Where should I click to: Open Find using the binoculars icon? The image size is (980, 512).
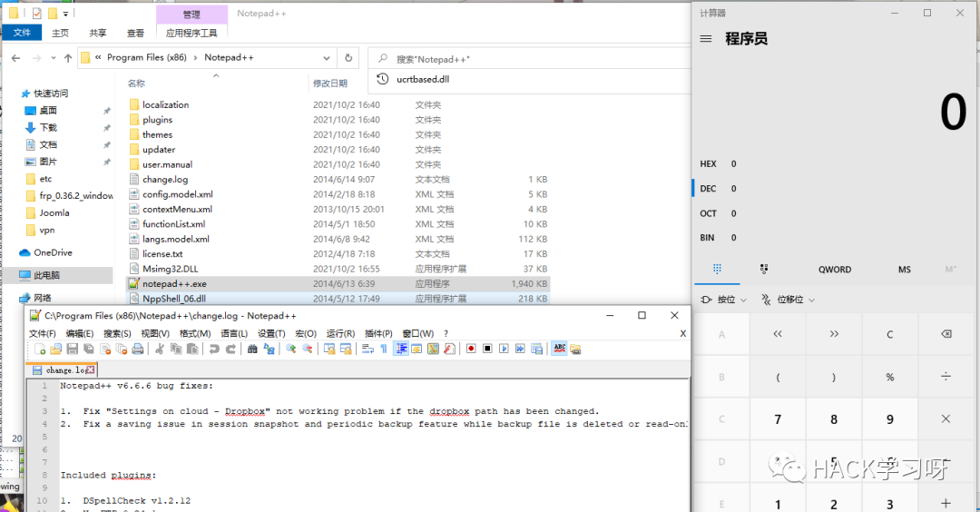tap(252, 349)
